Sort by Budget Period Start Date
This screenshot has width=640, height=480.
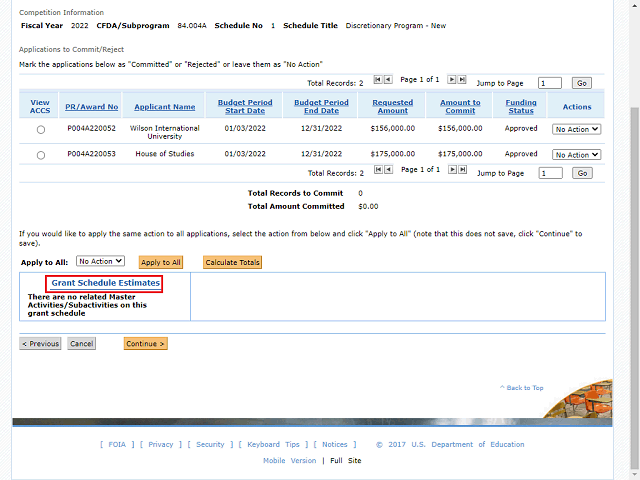pos(245,107)
